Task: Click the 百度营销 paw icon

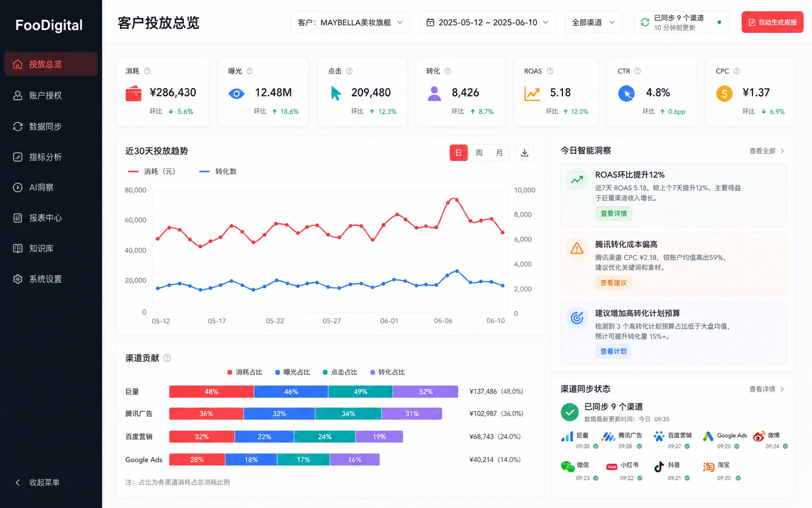Action: click(x=659, y=436)
